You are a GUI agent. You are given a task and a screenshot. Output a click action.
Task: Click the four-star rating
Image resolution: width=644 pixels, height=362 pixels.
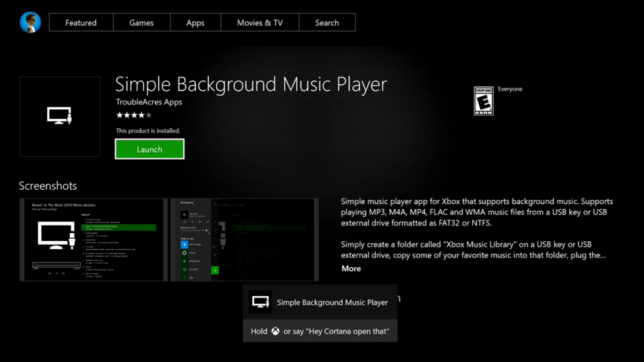pos(134,116)
